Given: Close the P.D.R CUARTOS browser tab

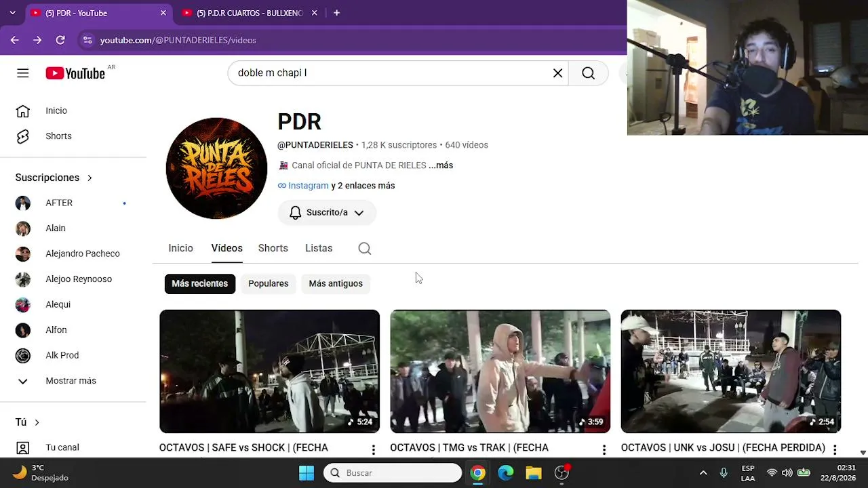Looking at the screenshot, I should (314, 13).
